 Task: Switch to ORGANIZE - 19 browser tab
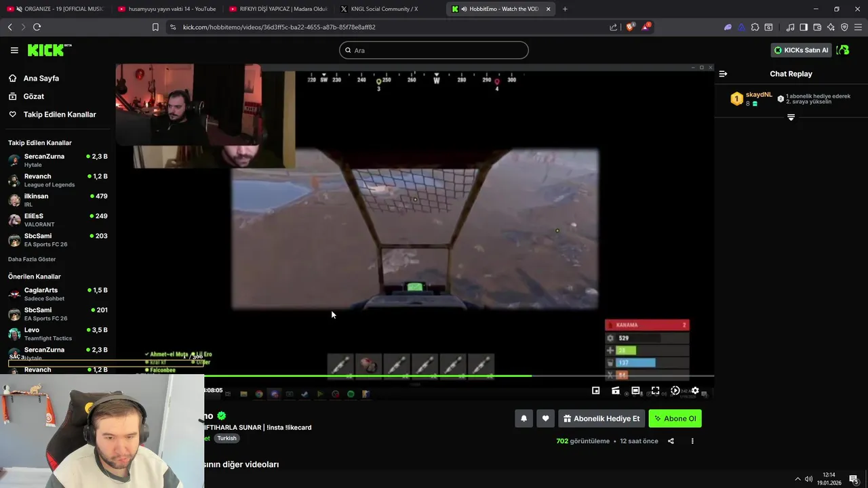(56, 9)
